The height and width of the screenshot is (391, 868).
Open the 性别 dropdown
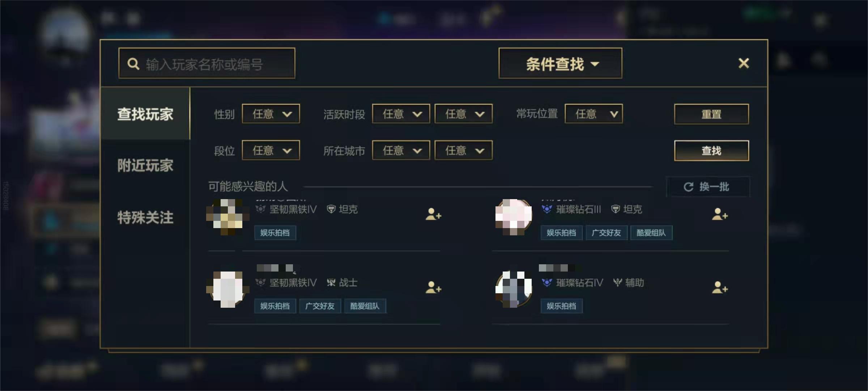[x=271, y=114]
